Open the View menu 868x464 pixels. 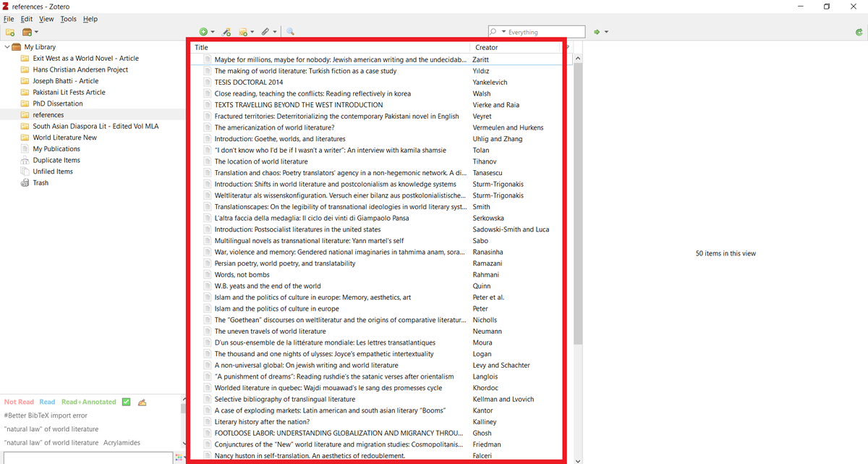click(46, 19)
